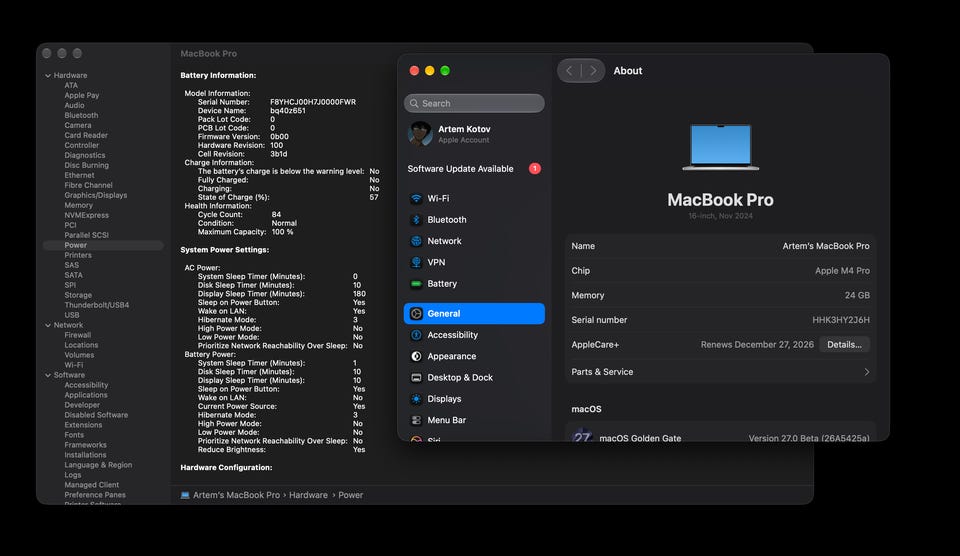Select Camera in System Information sidebar
The width and height of the screenshot is (960, 556).
tap(78, 126)
